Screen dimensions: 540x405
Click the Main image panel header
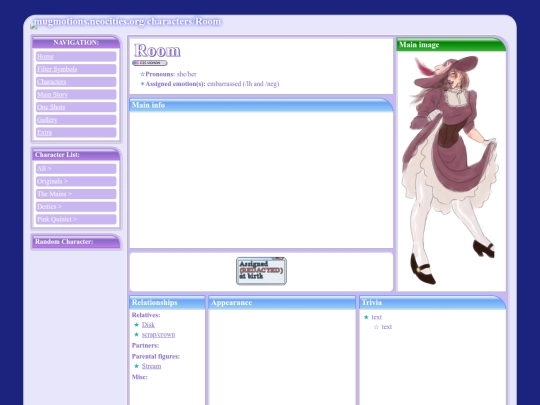(x=451, y=45)
